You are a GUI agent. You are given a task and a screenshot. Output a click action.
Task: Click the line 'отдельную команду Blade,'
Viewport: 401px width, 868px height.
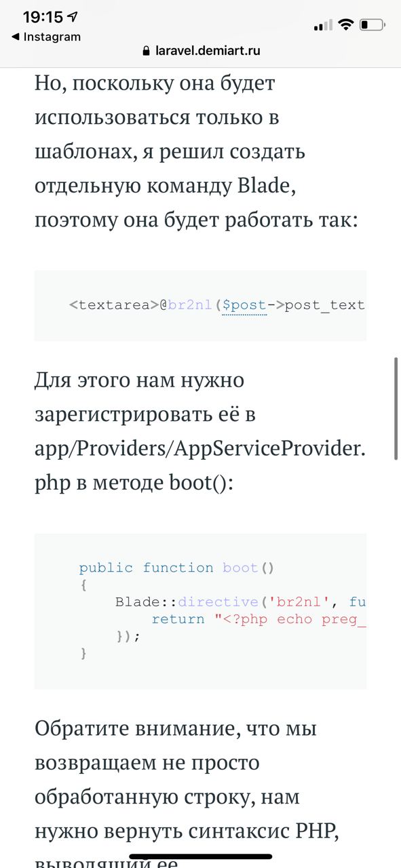(x=166, y=186)
